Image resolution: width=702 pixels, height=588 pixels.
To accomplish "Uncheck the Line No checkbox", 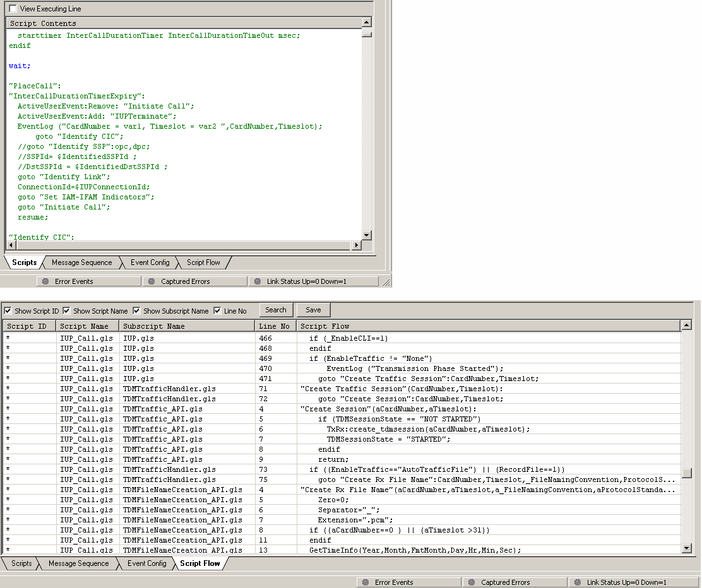I will click(218, 311).
